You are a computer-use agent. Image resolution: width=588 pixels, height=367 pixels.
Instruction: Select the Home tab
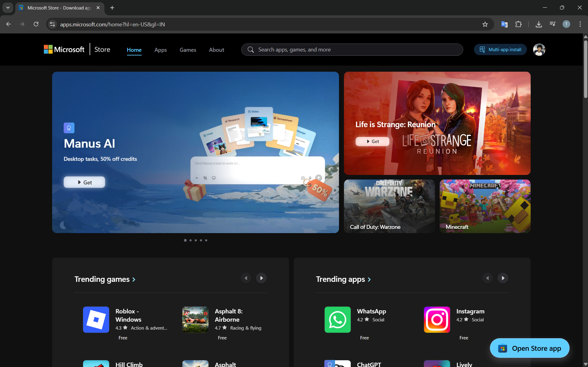(134, 50)
